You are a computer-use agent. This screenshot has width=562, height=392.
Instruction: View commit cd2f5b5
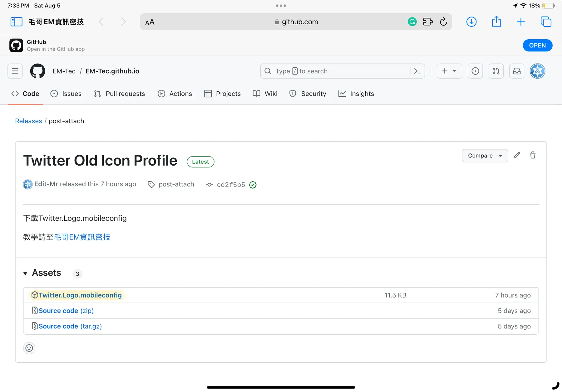[x=231, y=185]
